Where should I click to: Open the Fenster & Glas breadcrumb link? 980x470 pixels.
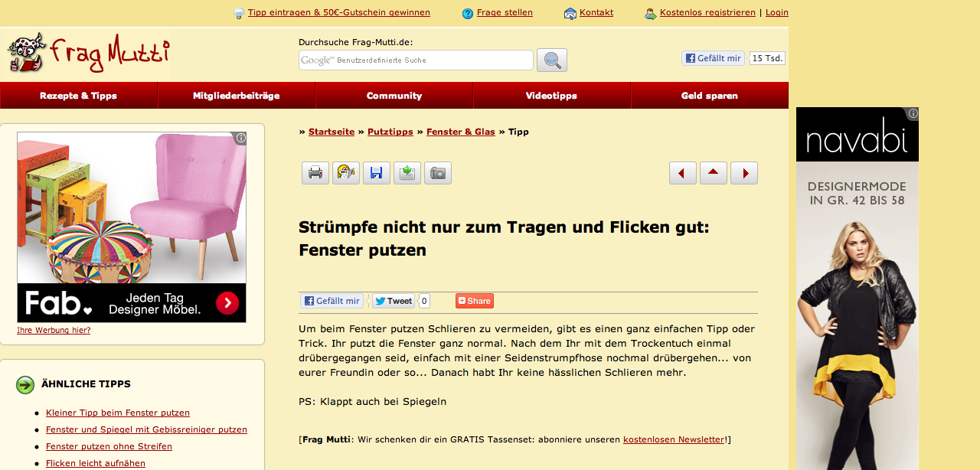click(460, 132)
